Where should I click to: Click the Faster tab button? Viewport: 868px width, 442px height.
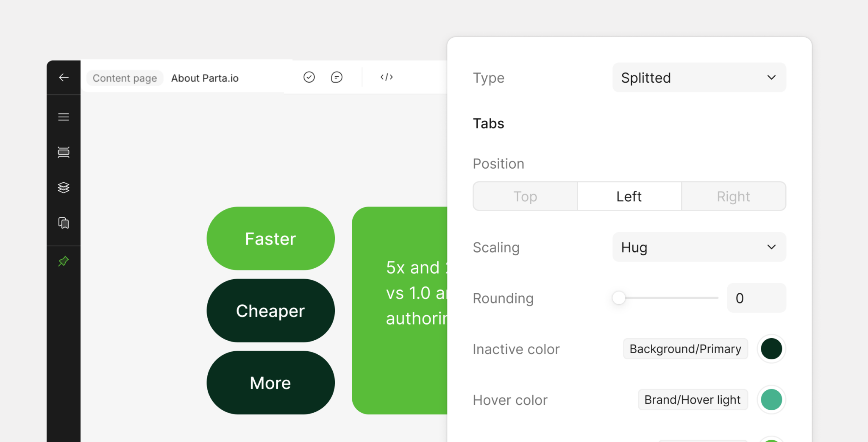[270, 239]
